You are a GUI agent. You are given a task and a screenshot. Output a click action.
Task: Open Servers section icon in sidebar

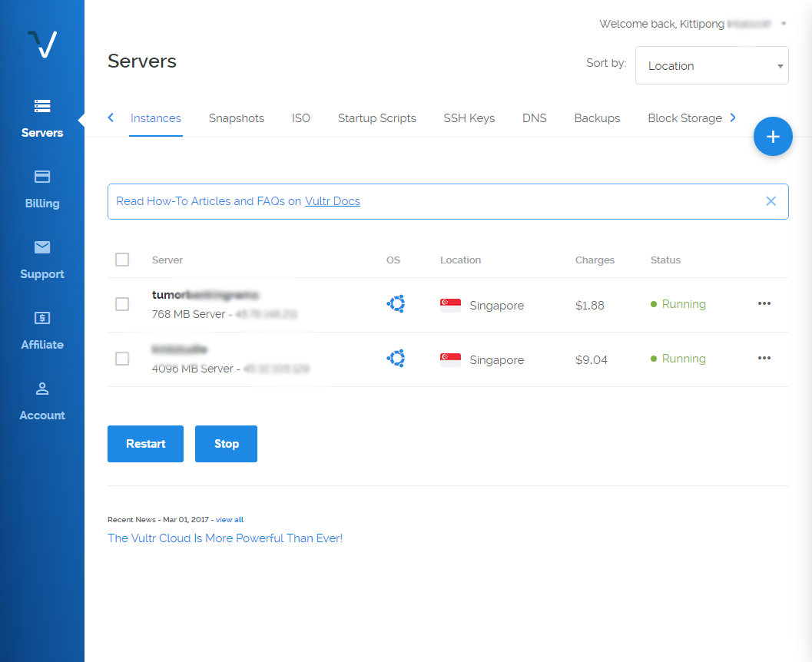click(x=42, y=106)
